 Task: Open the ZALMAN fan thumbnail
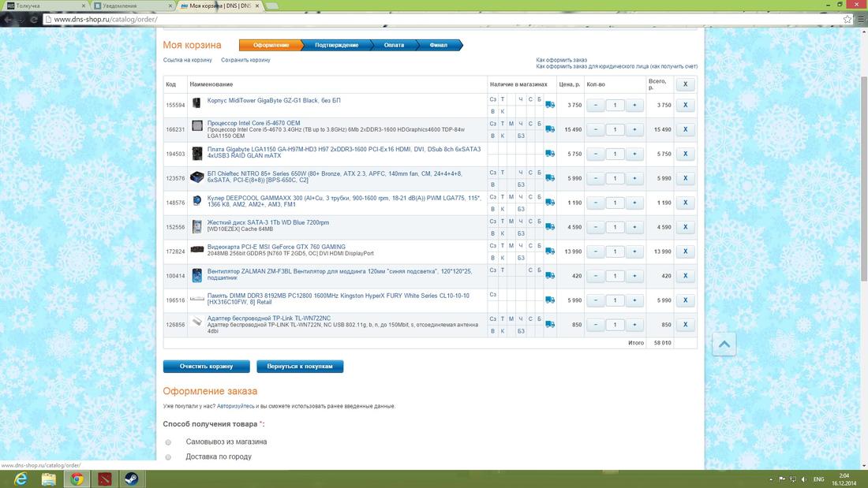pyautogui.click(x=197, y=275)
